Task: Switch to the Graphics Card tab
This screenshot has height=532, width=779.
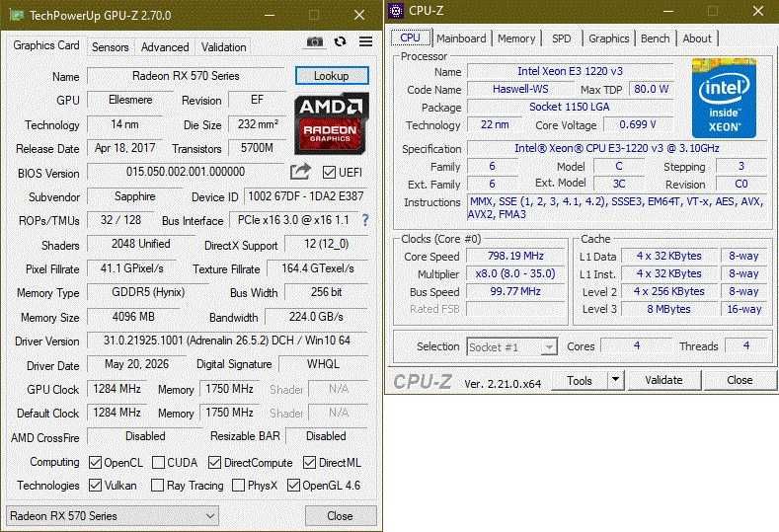Action: coord(46,45)
